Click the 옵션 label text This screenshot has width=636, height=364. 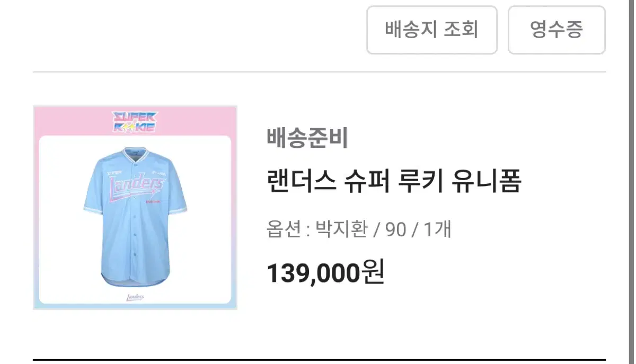click(x=284, y=230)
